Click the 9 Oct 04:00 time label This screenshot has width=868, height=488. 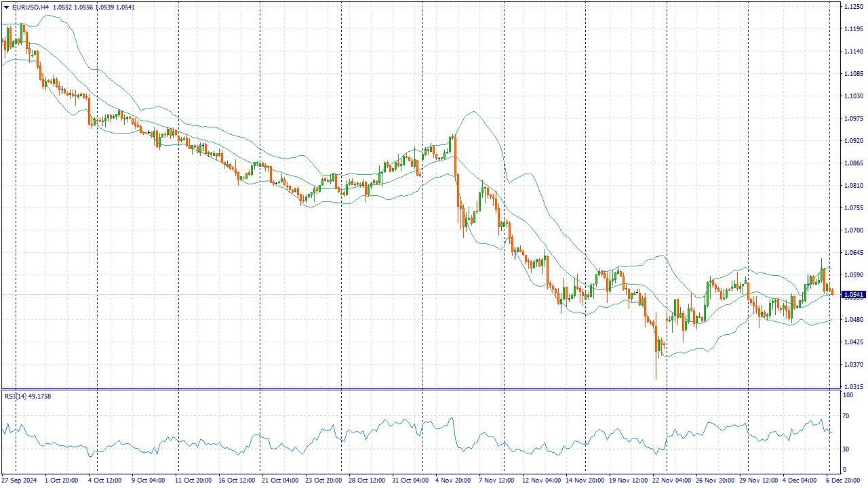[147, 480]
